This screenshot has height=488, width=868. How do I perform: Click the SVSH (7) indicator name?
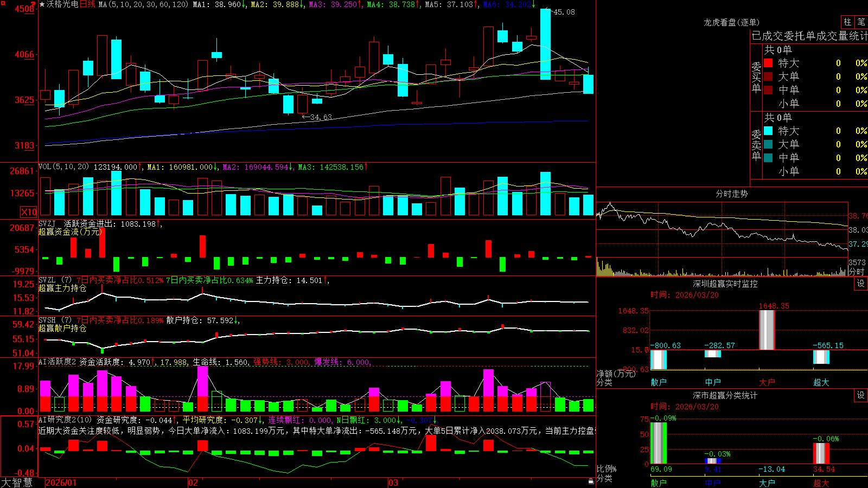coord(55,320)
